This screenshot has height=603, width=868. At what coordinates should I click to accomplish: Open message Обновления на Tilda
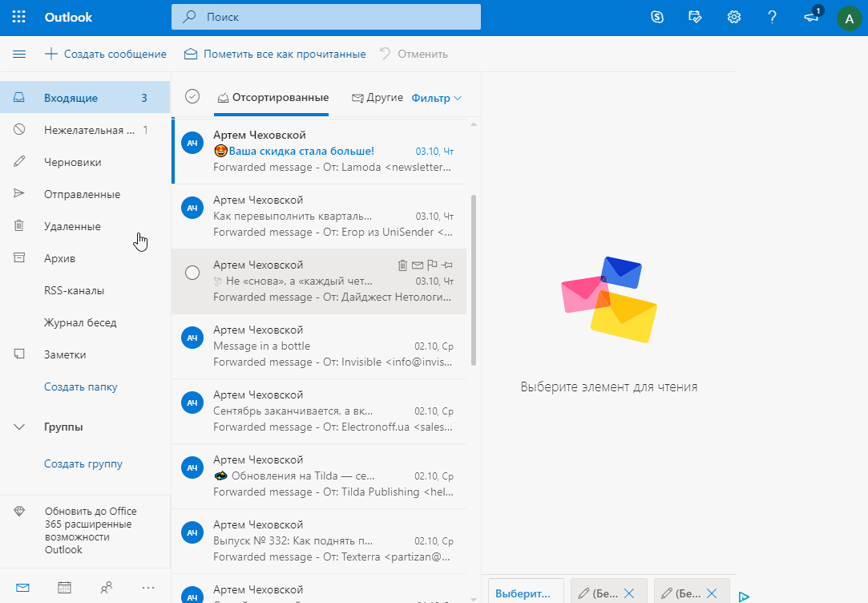coord(320,476)
